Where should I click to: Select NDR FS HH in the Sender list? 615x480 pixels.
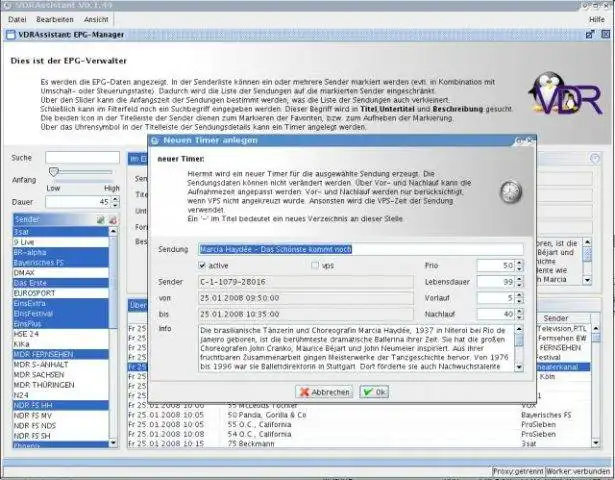click(x=61, y=405)
